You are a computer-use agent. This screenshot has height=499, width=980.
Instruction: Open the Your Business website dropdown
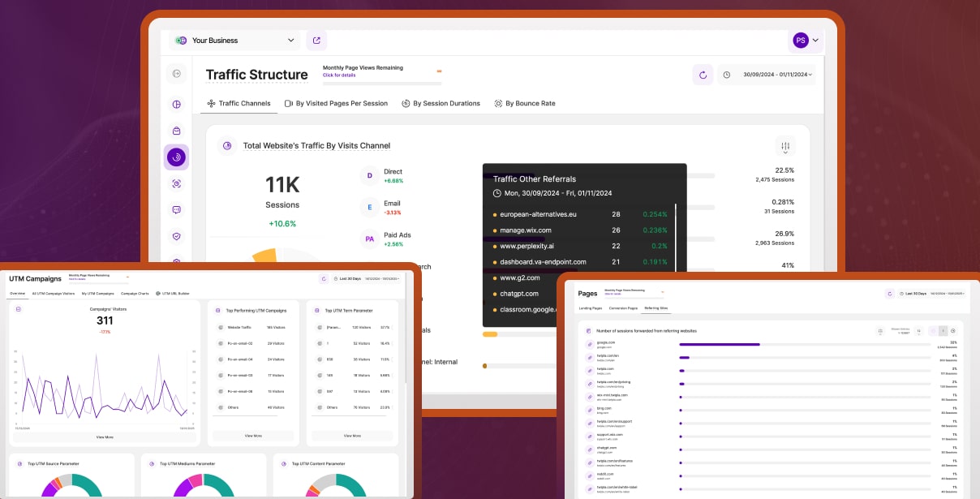click(235, 41)
